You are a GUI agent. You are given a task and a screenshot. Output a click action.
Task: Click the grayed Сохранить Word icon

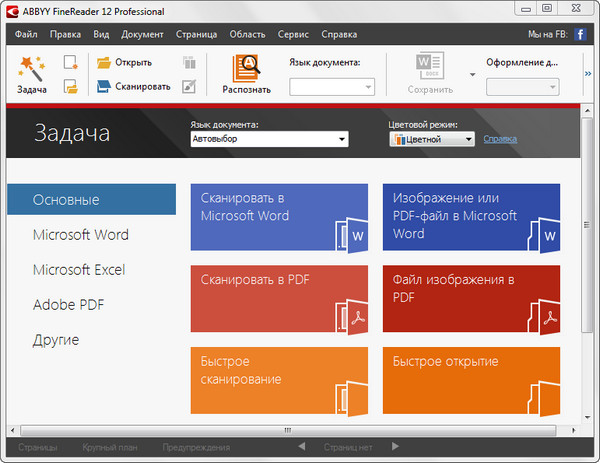point(429,66)
